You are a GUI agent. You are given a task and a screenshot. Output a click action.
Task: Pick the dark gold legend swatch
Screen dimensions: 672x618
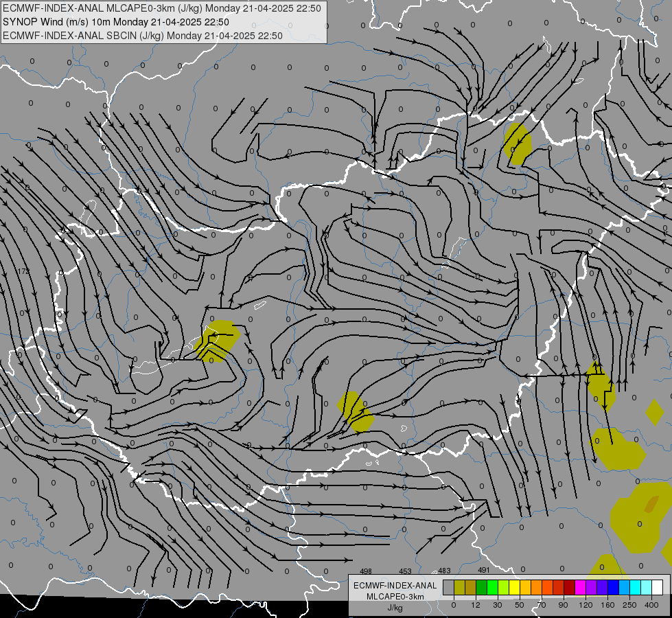coord(471,587)
